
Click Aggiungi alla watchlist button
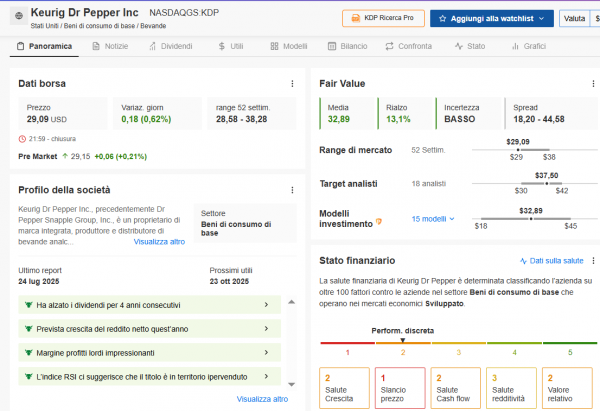point(491,18)
